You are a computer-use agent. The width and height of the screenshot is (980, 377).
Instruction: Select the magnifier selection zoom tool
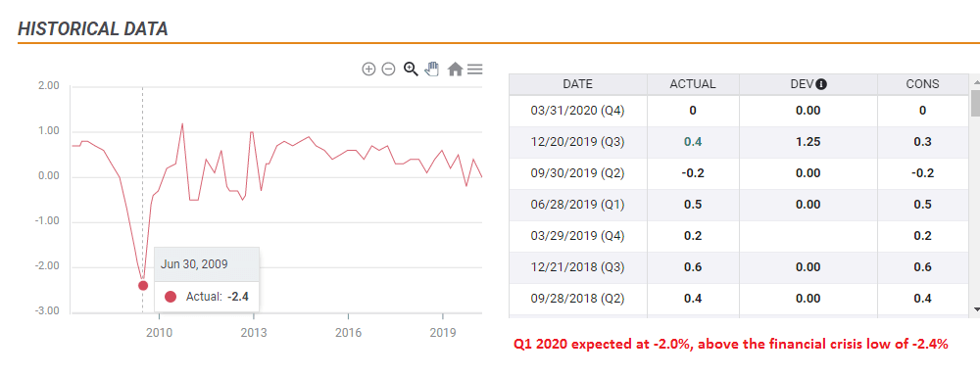coord(411,69)
